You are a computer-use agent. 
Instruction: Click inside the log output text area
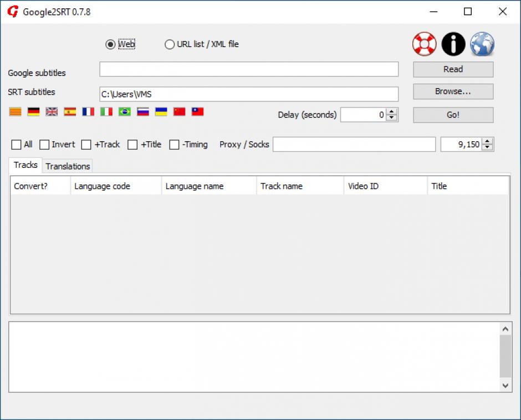(254, 357)
